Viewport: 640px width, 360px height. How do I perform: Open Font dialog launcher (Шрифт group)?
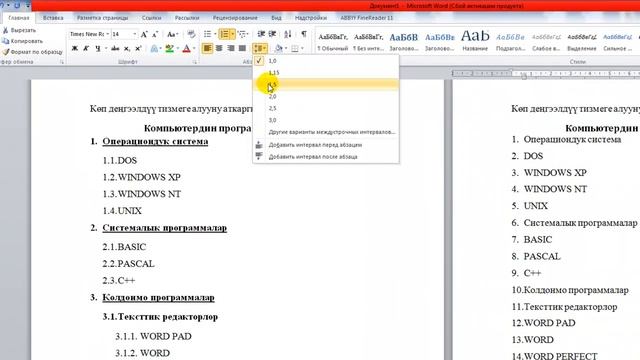tap(195, 62)
